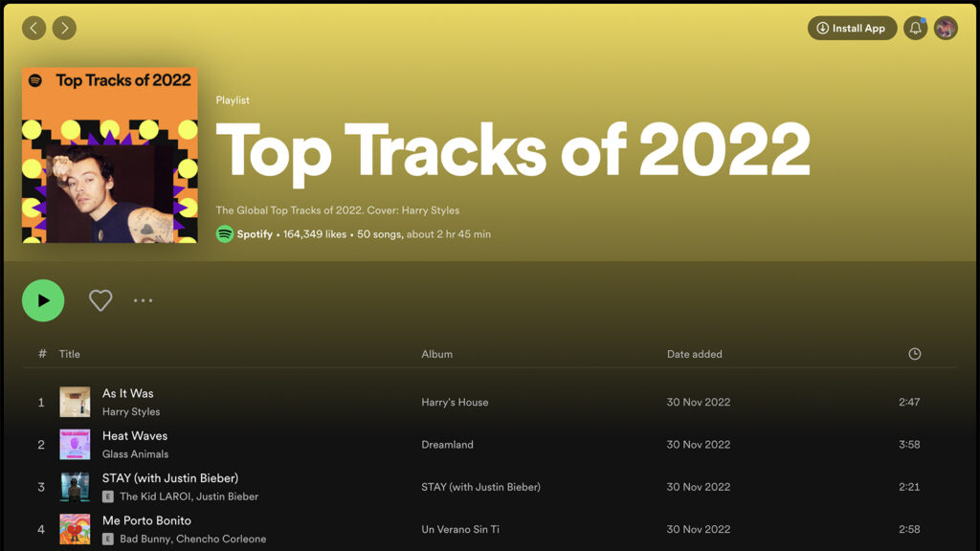Open the Justin Bieber artist link
This screenshot has height=551, width=980.
pyautogui.click(x=227, y=496)
